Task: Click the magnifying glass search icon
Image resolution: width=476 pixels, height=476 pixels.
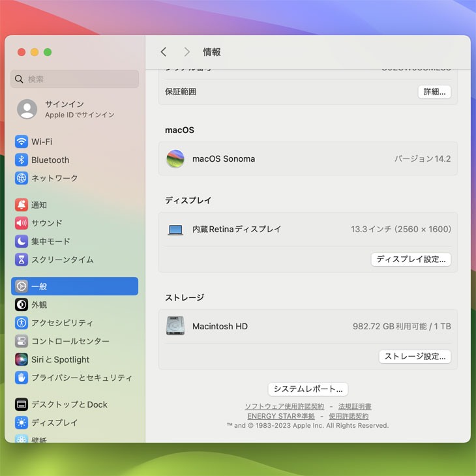Action: tap(19, 79)
